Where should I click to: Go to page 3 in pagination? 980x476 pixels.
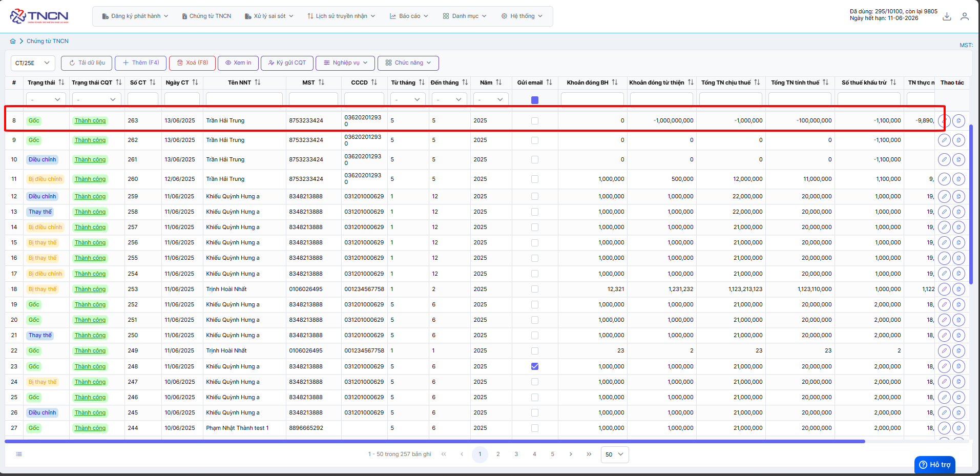coord(516,454)
